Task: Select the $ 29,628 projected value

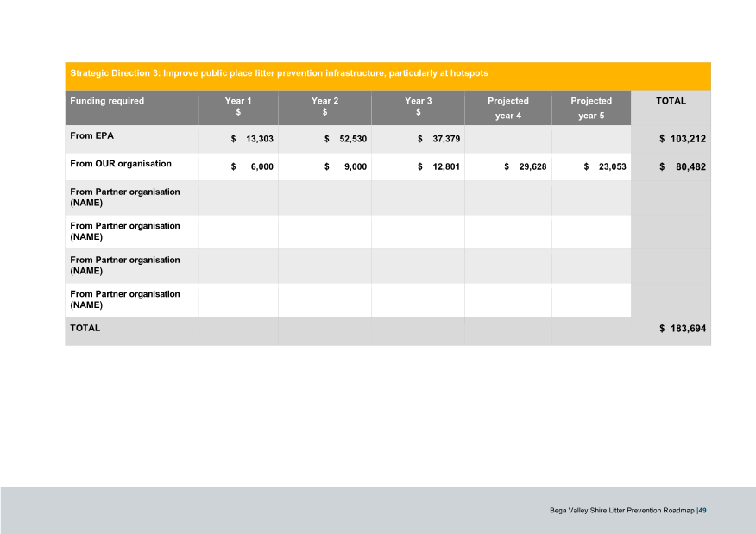Action: (526, 166)
